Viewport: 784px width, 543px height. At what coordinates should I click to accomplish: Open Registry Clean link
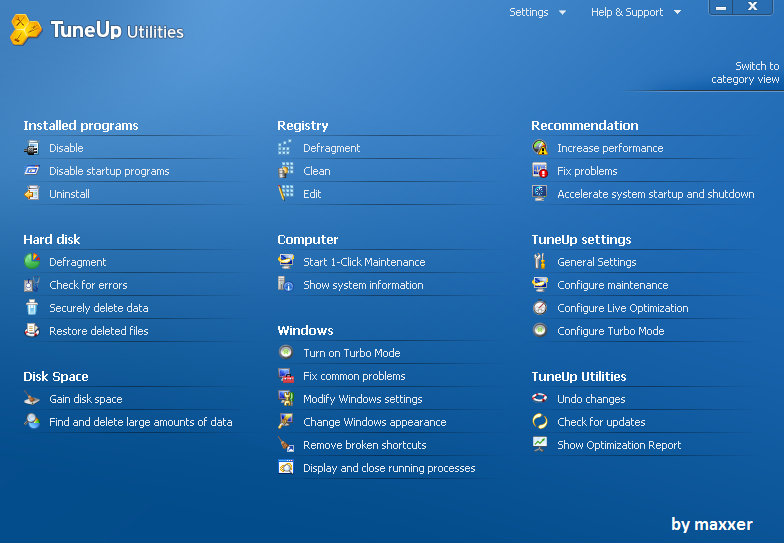pos(316,171)
